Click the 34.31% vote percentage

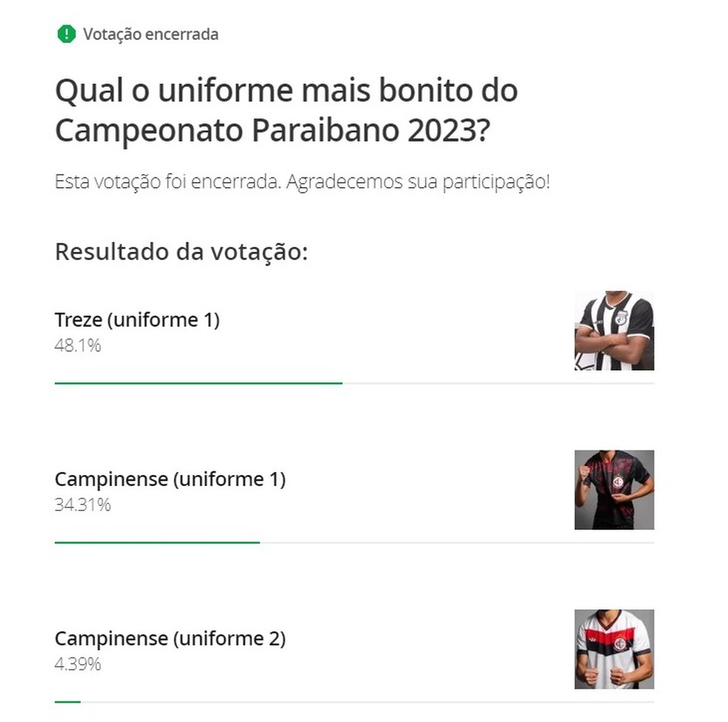coord(83,505)
